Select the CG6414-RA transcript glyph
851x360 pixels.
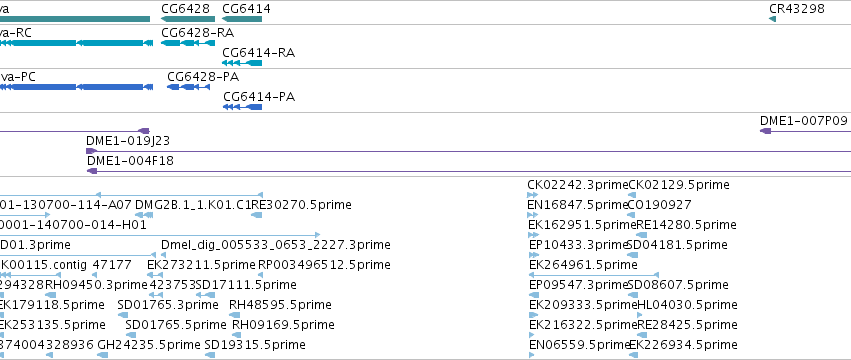point(242,63)
